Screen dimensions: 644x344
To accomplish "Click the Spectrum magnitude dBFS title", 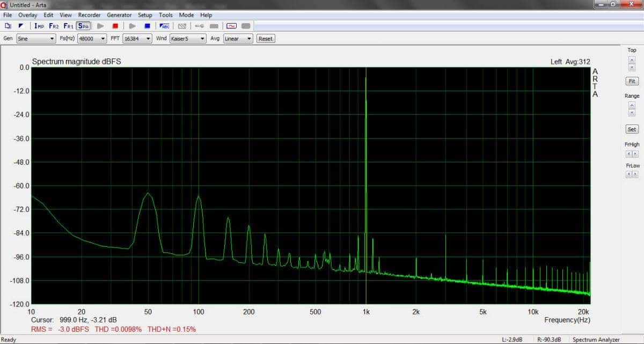I will point(77,62).
